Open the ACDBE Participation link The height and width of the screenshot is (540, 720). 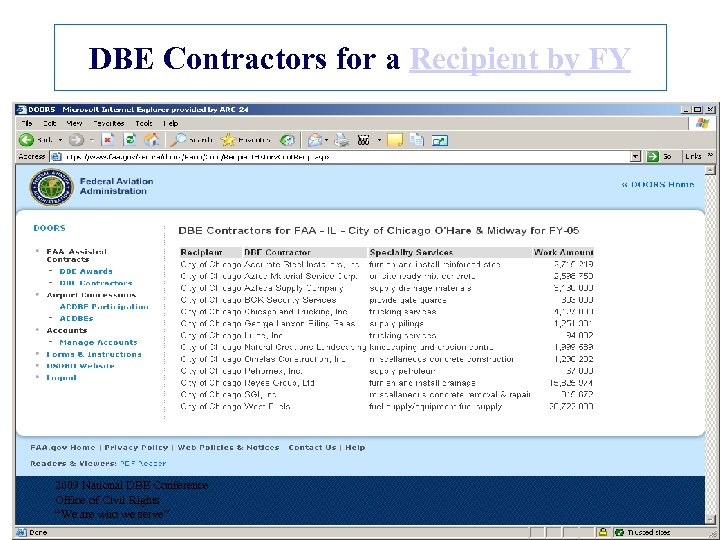coord(104,306)
